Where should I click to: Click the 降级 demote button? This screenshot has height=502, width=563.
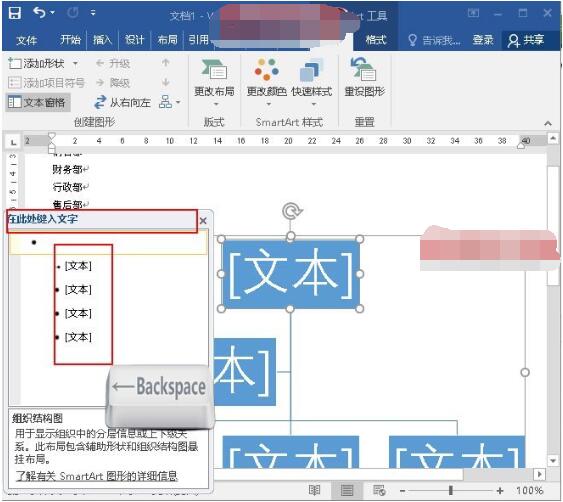click(113, 83)
